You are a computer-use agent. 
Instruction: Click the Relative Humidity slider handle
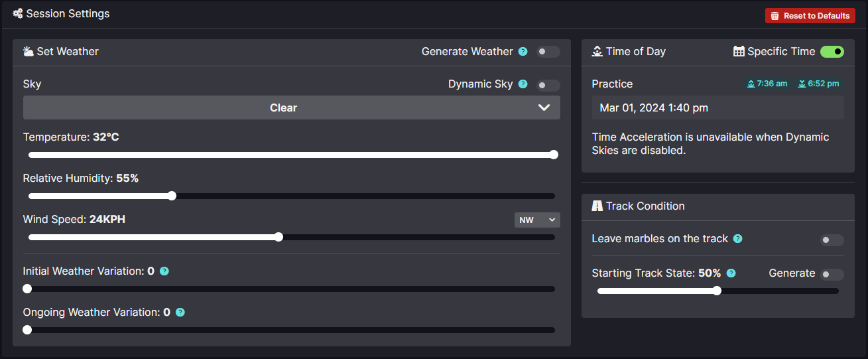point(172,196)
